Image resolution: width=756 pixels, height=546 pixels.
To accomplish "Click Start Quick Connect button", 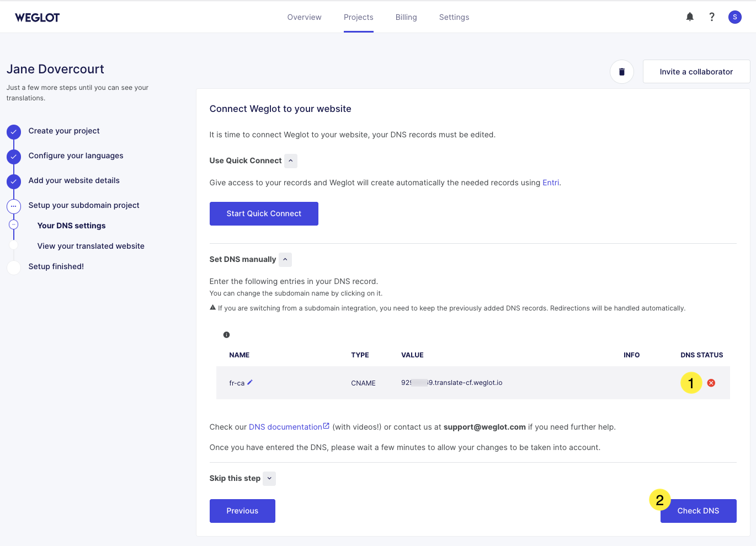I will (x=264, y=213).
